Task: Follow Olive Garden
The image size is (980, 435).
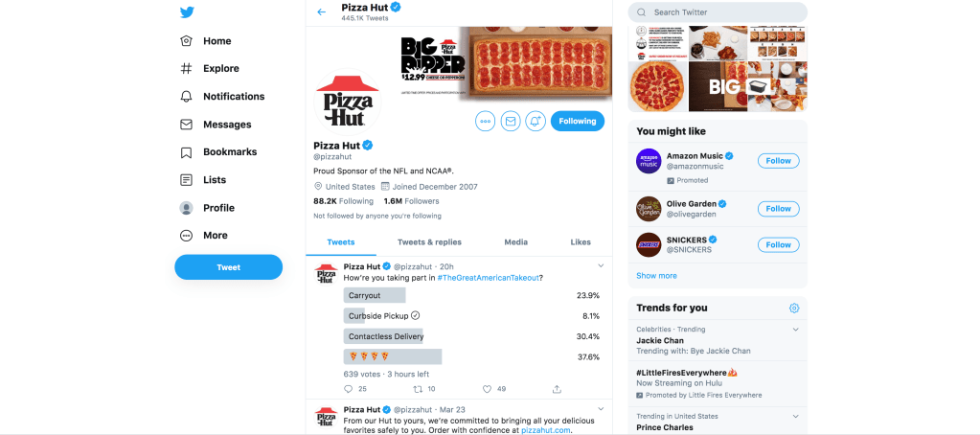Action: coord(778,209)
